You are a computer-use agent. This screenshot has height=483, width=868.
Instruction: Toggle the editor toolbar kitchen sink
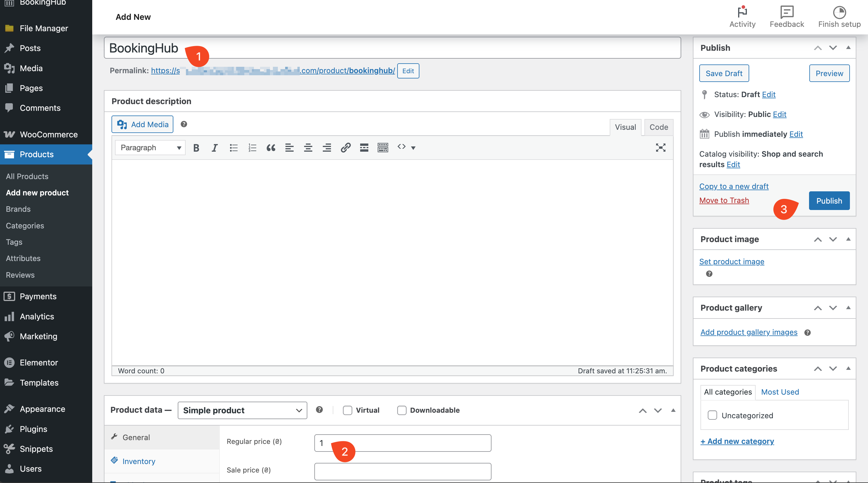coord(383,148)
